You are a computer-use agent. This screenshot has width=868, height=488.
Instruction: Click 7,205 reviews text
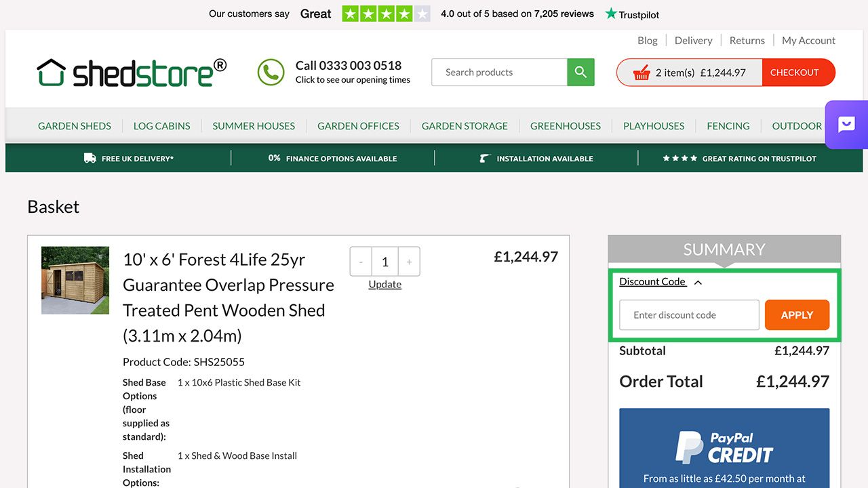[x=564, y=14]
